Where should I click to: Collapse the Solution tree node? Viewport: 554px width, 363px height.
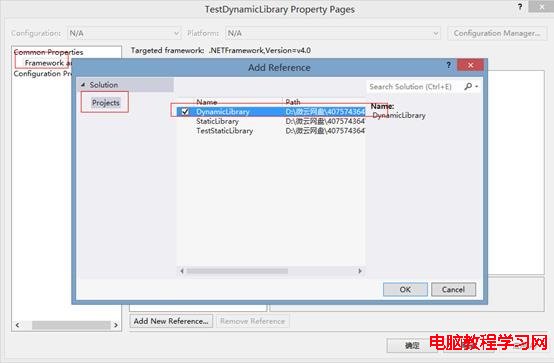[83, 85]
